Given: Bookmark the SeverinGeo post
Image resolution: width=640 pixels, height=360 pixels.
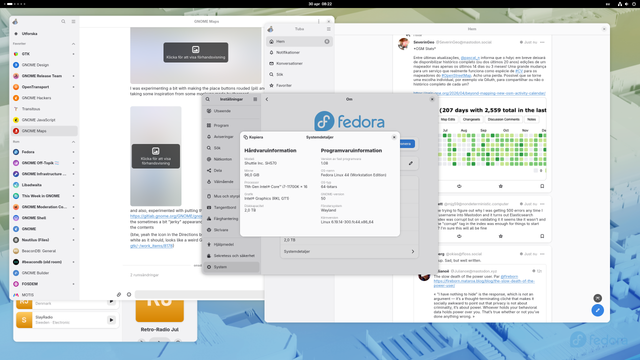Looking at the screenshot, I should (x=542, y=186).
